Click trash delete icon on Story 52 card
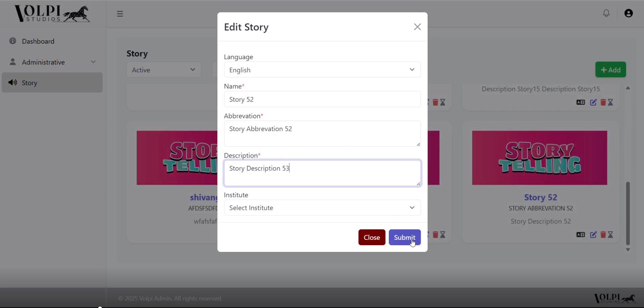644x308 pixels. [x=603, y=235]
